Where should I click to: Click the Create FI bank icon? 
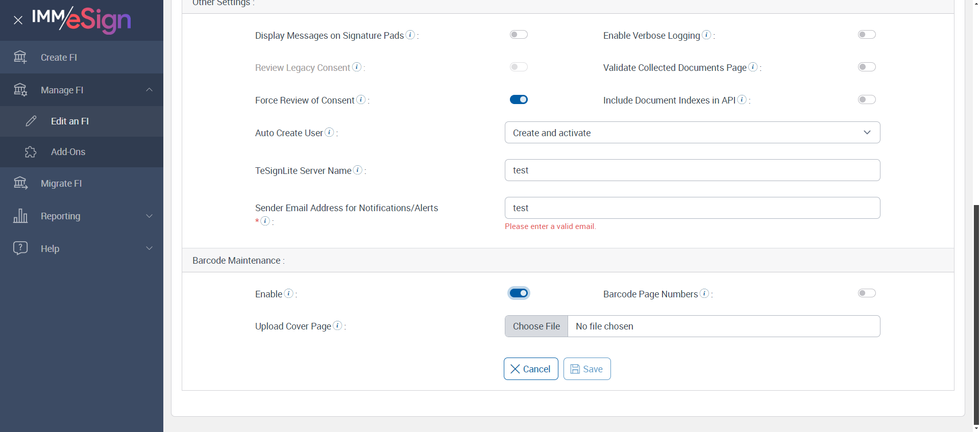coord(20,57)
